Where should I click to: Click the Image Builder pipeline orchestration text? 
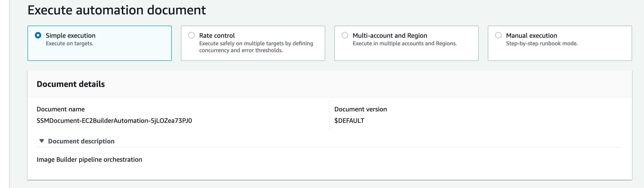(89, 160)
